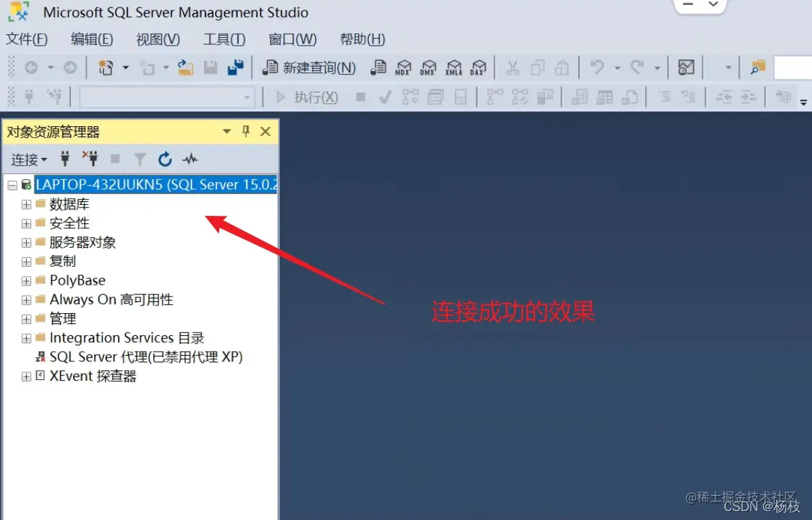Open a new DAX query
The width and height of the screenshot is (812, 520).
tap(478, 68)
